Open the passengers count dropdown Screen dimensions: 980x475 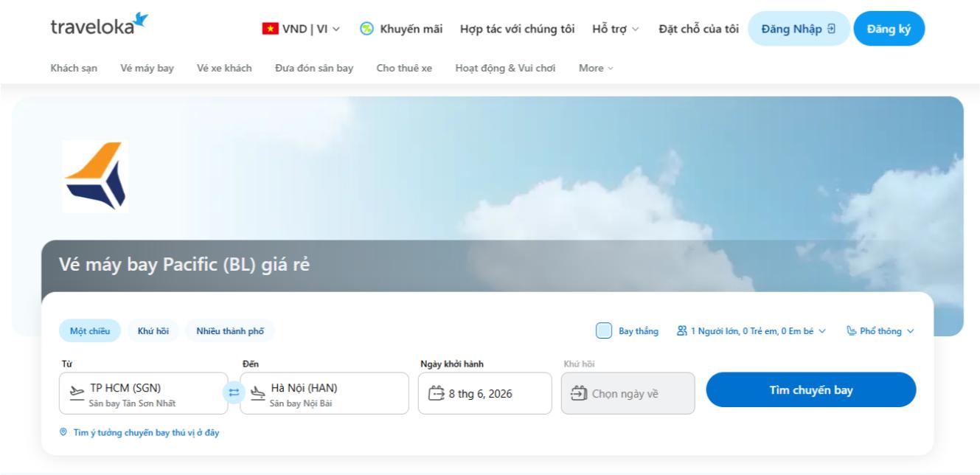(751, 331)
